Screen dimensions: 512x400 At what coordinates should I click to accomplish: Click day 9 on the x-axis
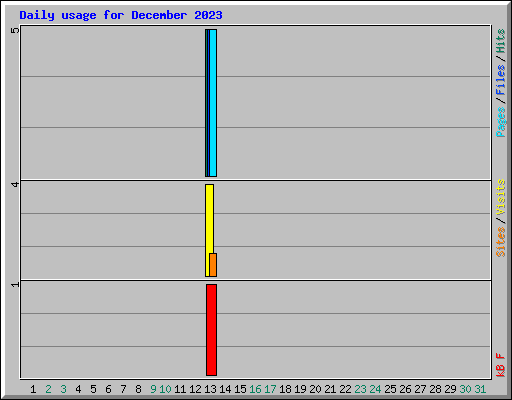click(x=153, y=389)
